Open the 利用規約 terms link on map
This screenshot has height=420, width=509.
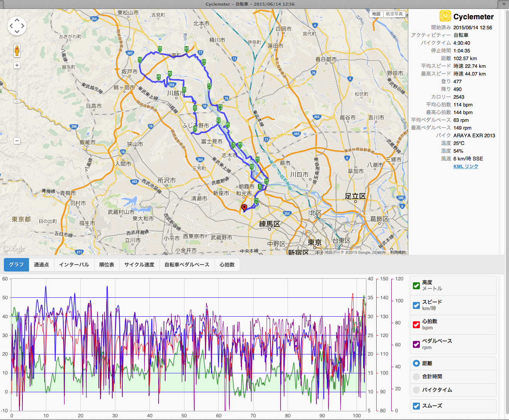(398, 252)
